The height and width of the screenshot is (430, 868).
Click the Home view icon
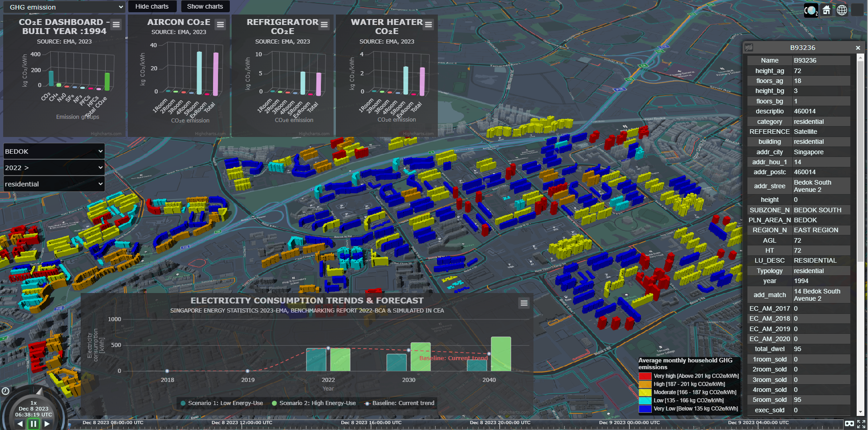point(826,10)
